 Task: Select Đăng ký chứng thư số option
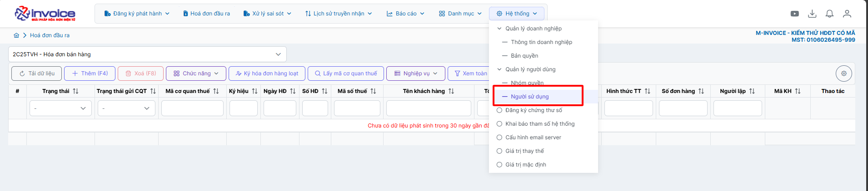pos(534,110)
